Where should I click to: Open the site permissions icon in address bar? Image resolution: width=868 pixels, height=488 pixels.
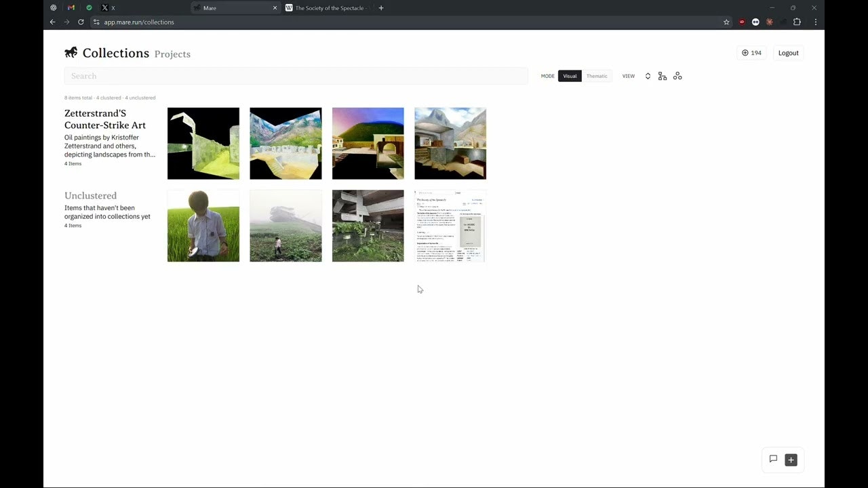coord(96,22)
